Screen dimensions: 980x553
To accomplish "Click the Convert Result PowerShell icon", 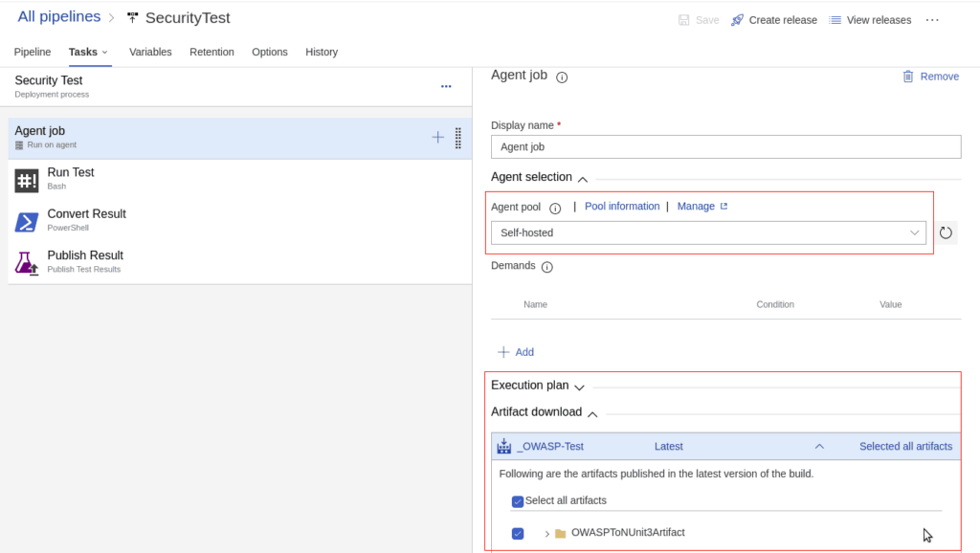I will click(x=26, y=222).
